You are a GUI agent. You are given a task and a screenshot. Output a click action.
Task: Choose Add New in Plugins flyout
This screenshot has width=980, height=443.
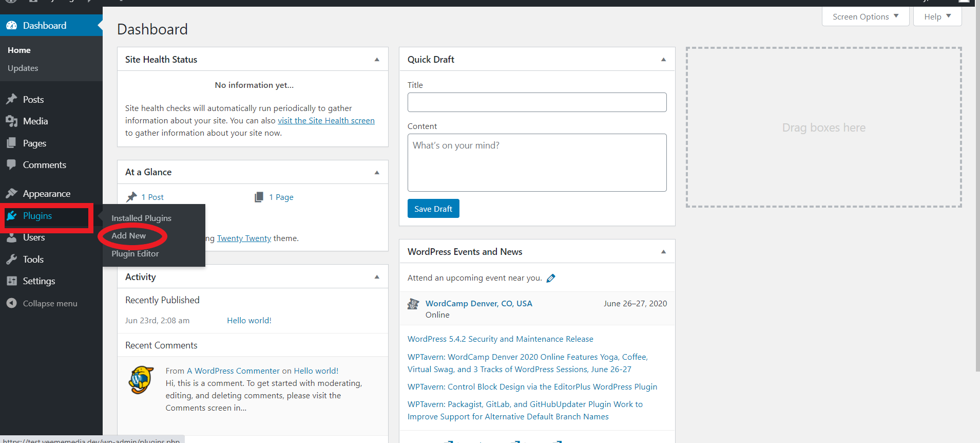[x=128, y=235]
